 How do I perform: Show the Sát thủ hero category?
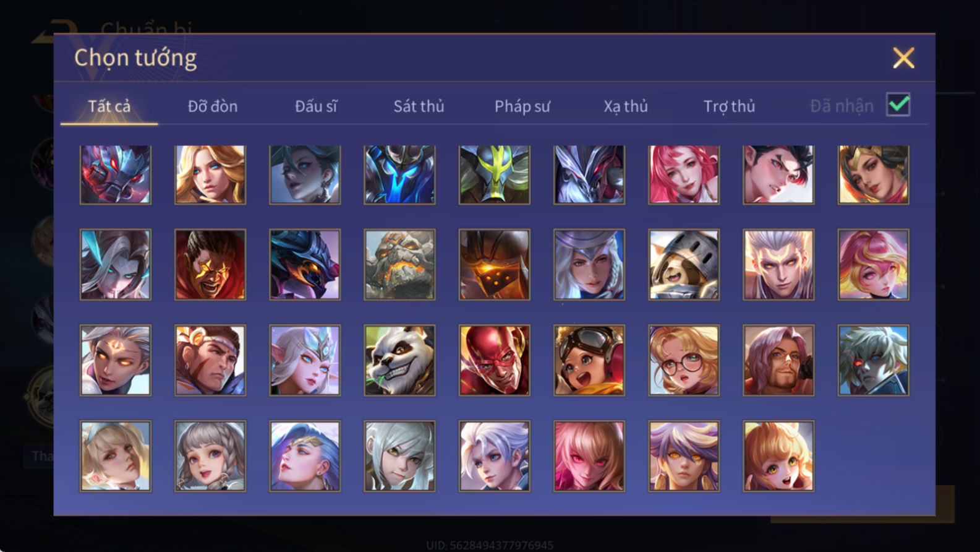click(x=419, y=106)
